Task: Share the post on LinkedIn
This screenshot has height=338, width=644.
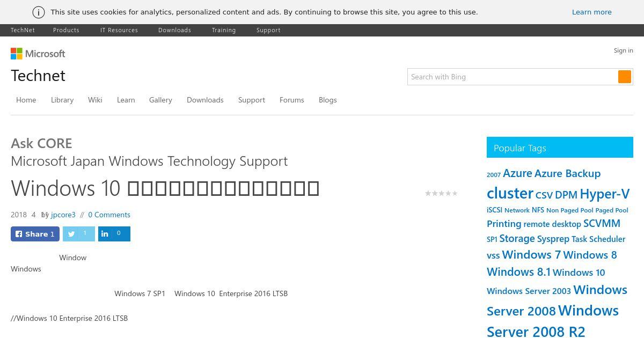Action: [x=114, y=234]
